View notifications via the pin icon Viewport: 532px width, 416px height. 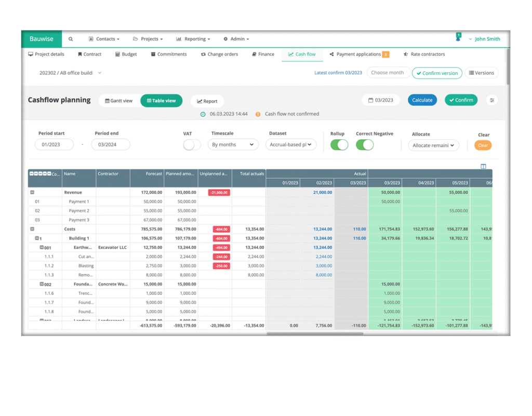458,37
